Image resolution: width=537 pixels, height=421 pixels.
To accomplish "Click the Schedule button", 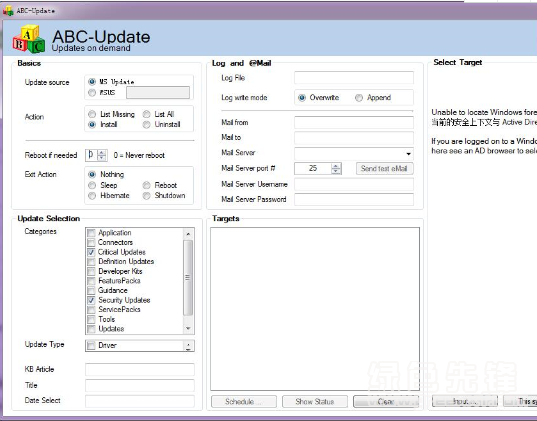I will 244,401.
